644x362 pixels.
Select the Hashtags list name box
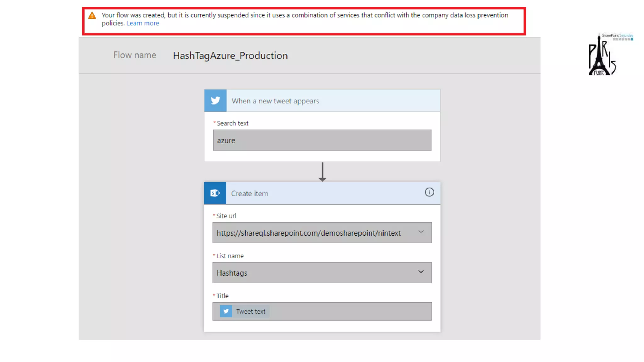pyautogui.click(x=314, y=273)
